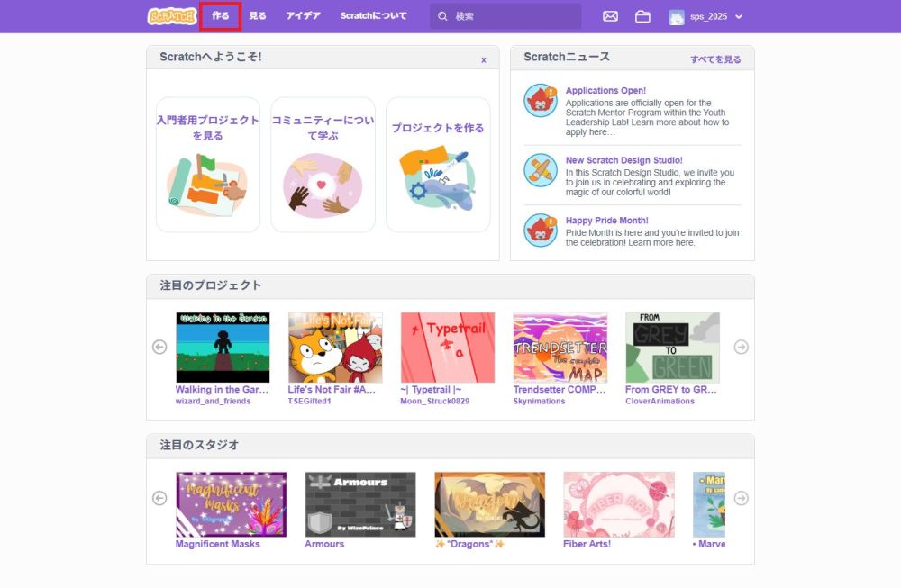Click New Scratch Design Studio news icon
Image resolution: width=901 pixels, height=588 pixels.
click(540, 170)
